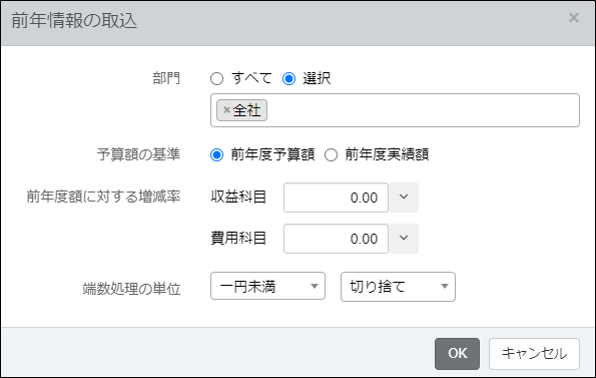Click the 全社 tag label

pos(247,110)
